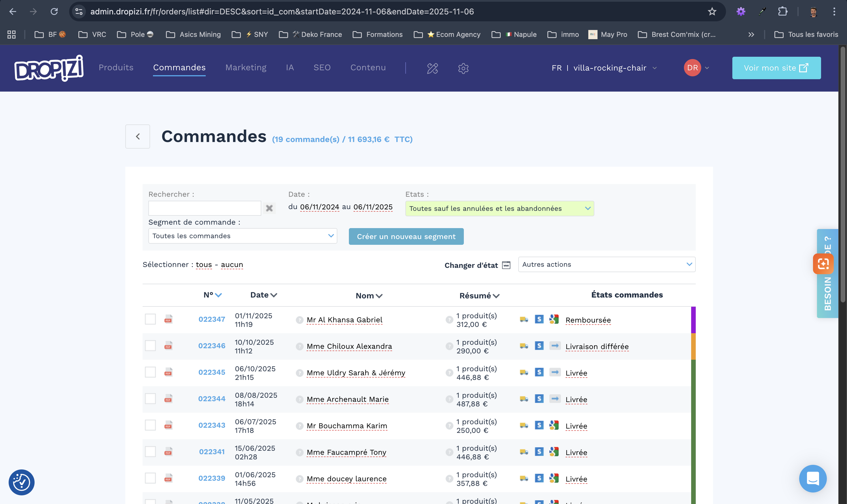Check the box for order 022341
This screenshot has height=504, width=847.
tap(150, 452)
